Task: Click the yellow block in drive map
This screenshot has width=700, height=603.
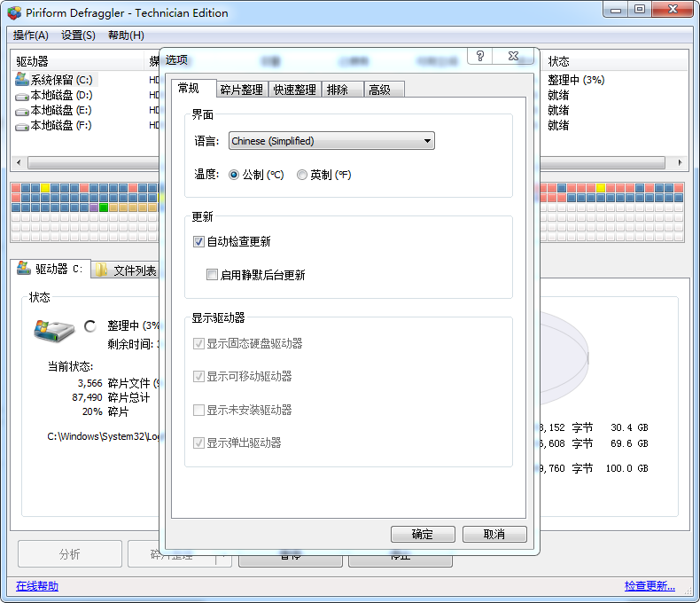Action: pos(45,188)
